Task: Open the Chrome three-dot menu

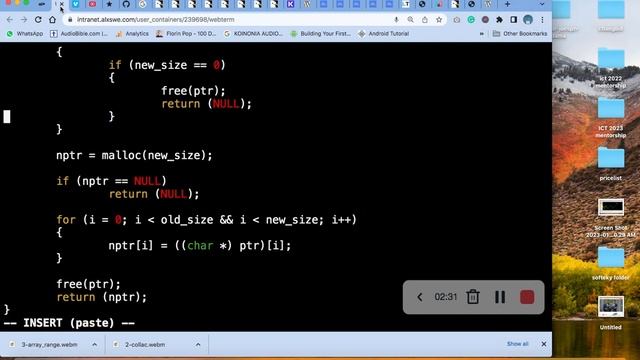Action: (542, 20)
